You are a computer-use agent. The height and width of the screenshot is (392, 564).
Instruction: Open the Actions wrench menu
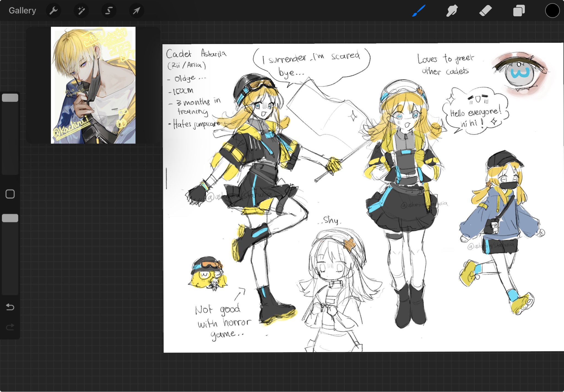(x=53, y=11)
